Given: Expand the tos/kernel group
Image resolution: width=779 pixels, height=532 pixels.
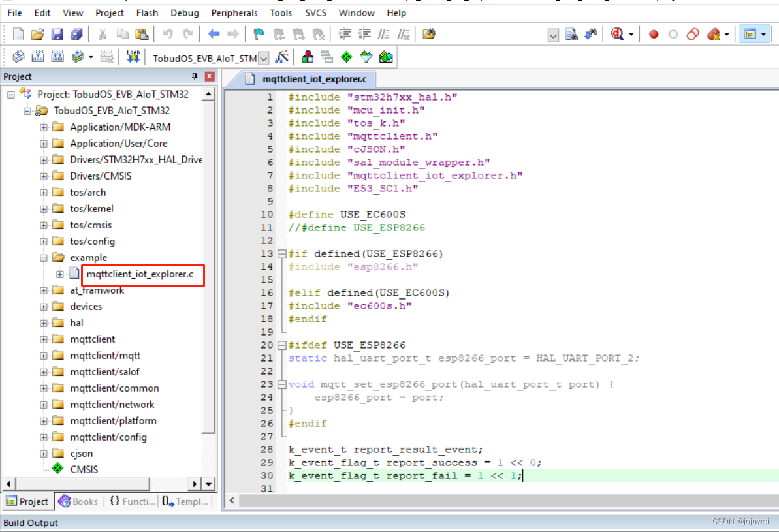Looking at the screenshot, I should 44,209.
